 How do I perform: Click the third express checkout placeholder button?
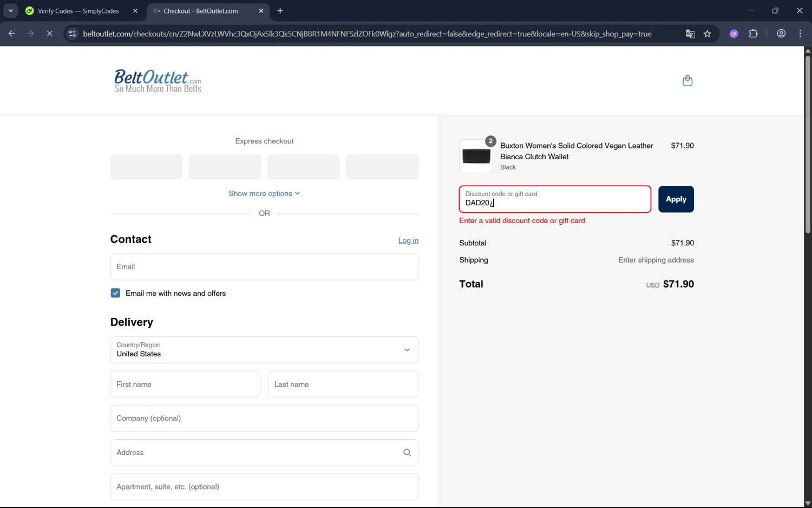coord(304,167)
